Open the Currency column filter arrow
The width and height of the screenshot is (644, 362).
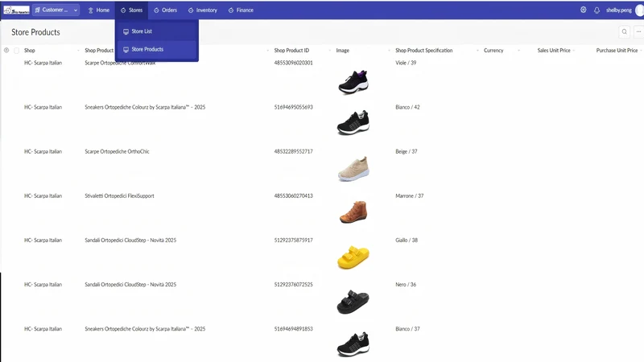[x=518, y=51]
